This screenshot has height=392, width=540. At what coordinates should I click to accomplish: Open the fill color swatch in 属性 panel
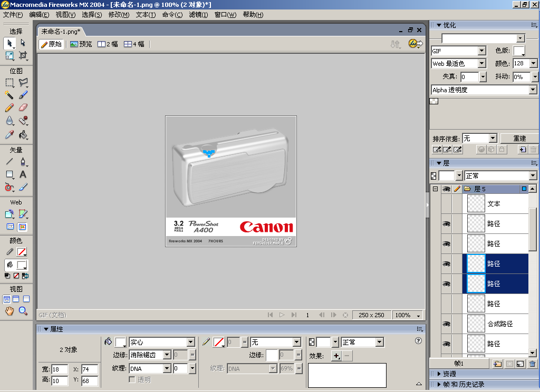121,342
